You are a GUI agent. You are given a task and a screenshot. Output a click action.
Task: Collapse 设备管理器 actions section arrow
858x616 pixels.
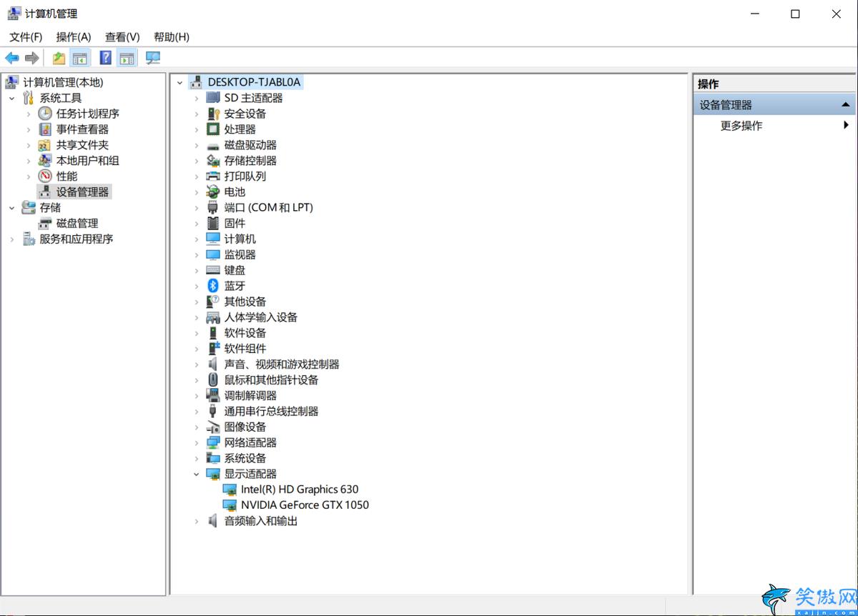(x=846, y=105)
